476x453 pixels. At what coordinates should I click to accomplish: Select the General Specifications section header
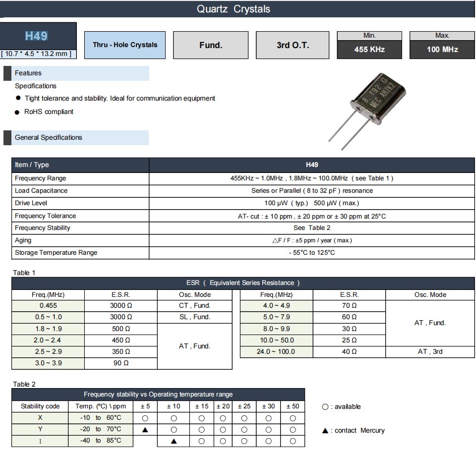coord(79,138)
